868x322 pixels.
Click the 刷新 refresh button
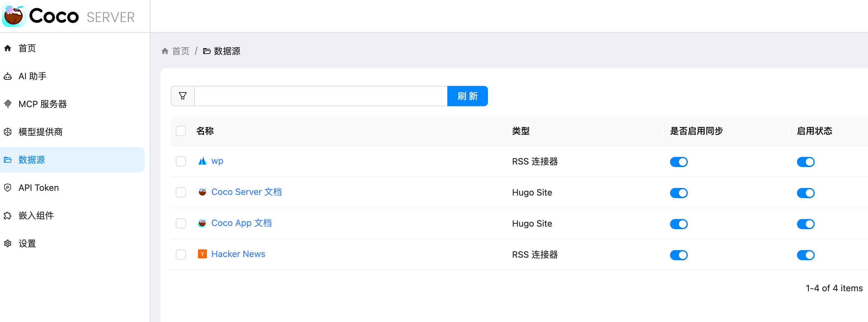pos(467,96)
